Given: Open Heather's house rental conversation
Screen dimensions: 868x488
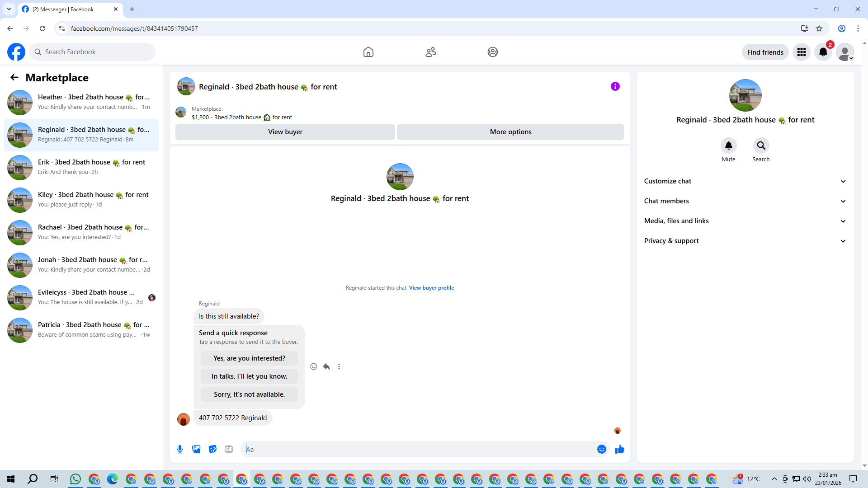Looking at the screenshot, I should click(81, 103).
